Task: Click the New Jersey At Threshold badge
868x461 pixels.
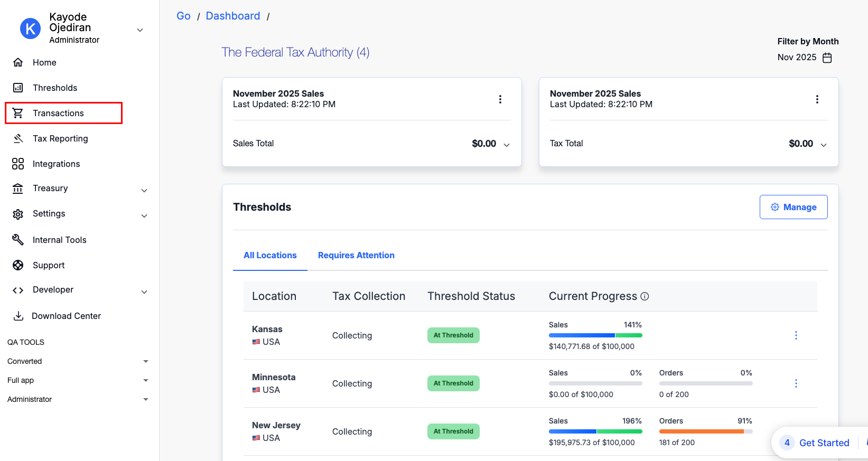Action: click(453, 431)
